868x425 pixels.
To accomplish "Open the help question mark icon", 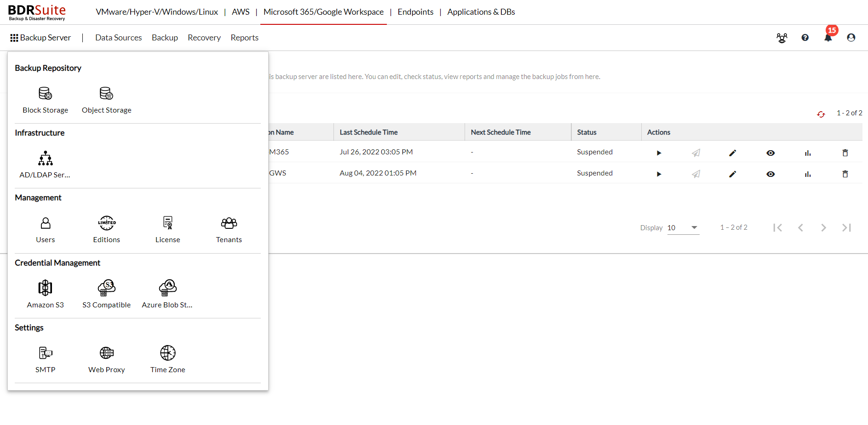I will click(x=805, y=38).
